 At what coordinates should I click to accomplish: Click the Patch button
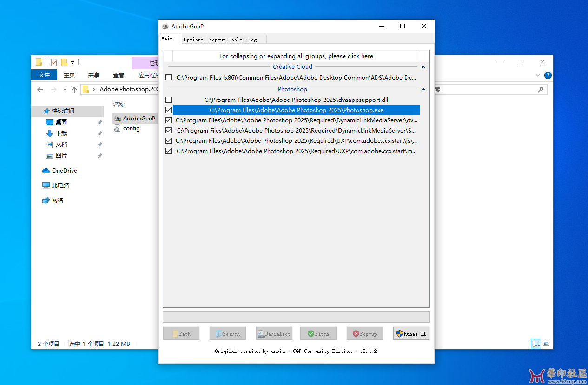tap(318, 333)
